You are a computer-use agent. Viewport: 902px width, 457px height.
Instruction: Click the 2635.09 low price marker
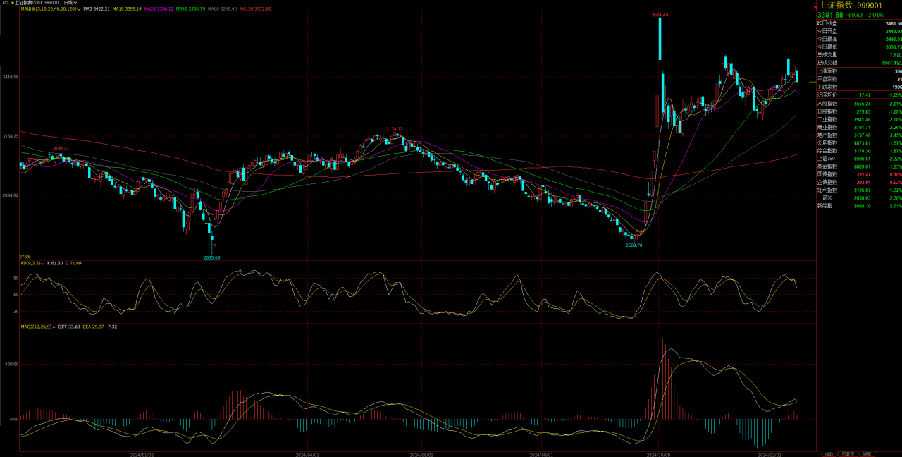pos(211,256)
